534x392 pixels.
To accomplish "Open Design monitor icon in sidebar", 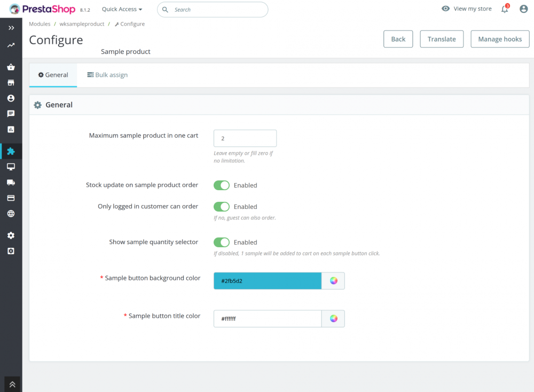I will click(x=11, y=167).
